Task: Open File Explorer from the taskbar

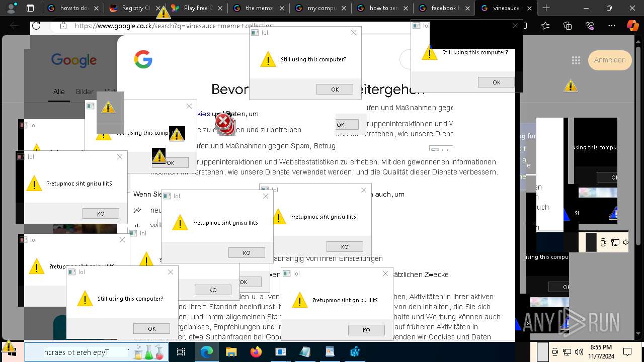Action: pos(231,352)
